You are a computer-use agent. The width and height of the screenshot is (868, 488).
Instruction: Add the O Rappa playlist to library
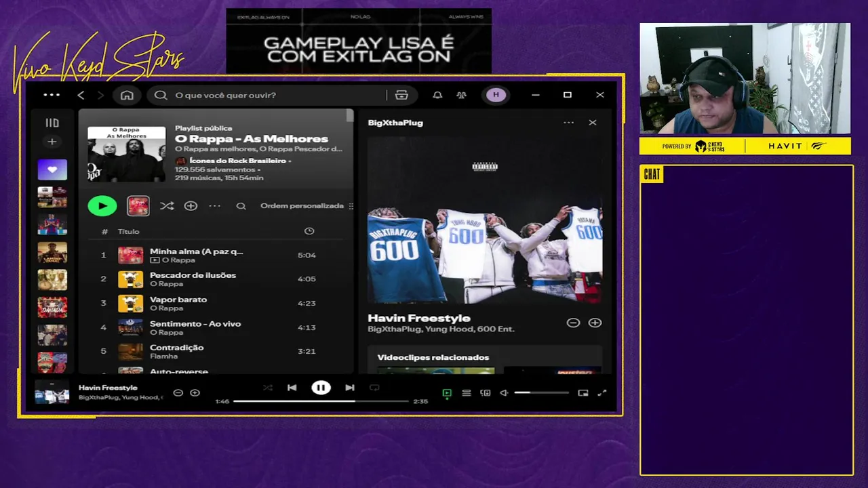coord(191,206)
